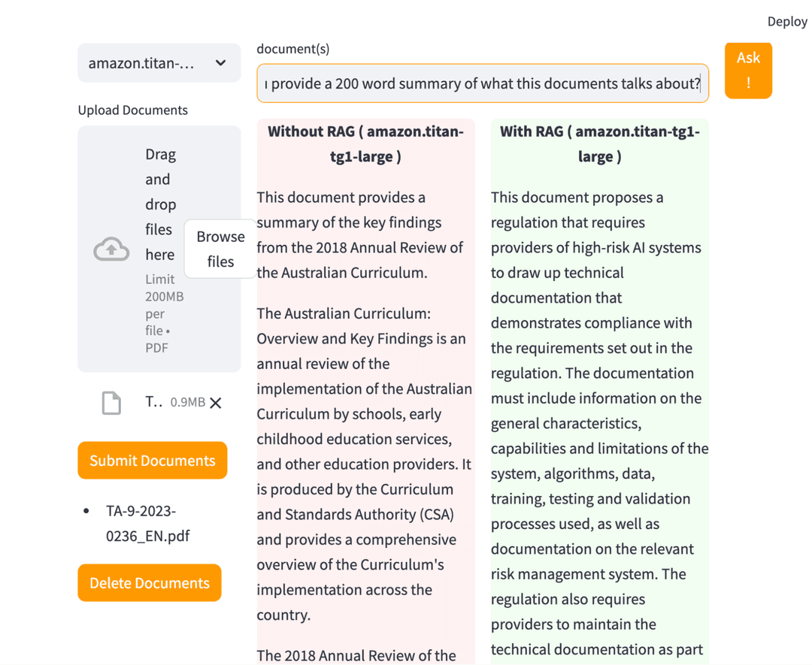Click inside the question input field
Screen dimensions: 812x665
pyautogui.click(x=482, y=83)
